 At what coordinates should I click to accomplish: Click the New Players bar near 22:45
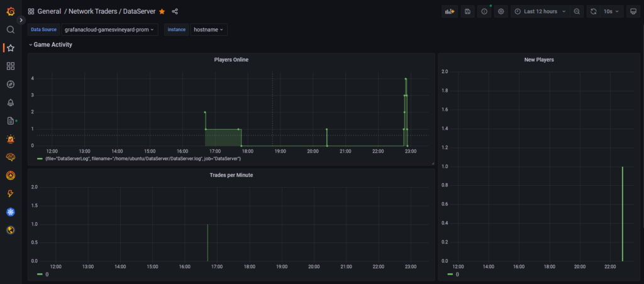click(x=623, y=213)
